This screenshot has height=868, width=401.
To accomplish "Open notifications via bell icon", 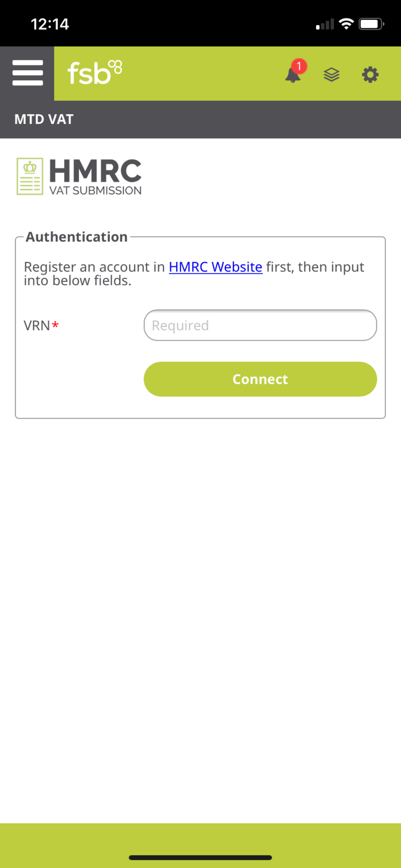I will click(x=293, y=75).
